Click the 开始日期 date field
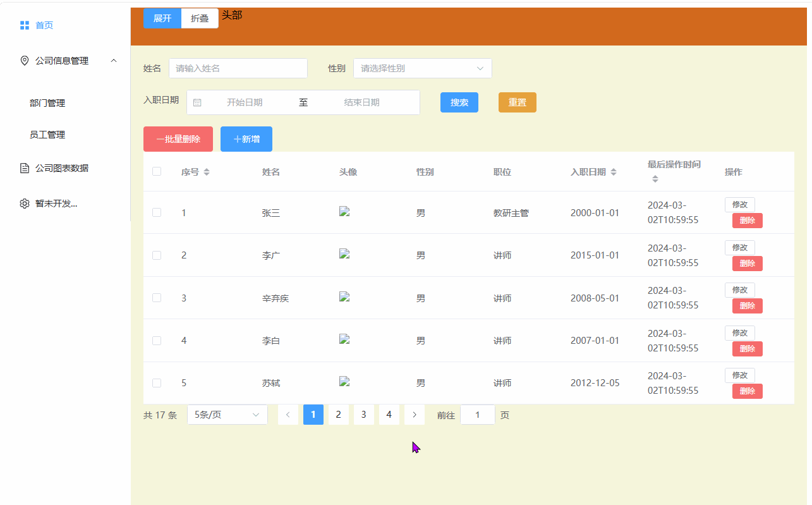812x505 pixels. [245, 102]
